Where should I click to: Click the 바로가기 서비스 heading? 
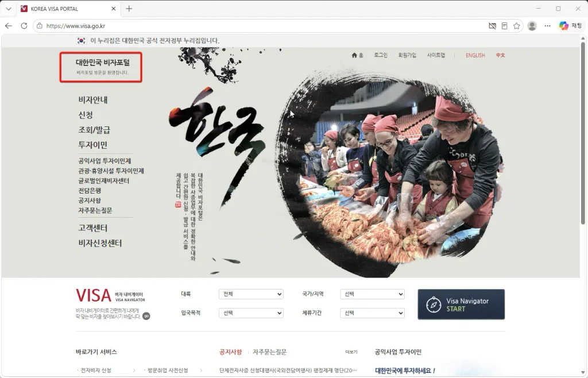(96, 352)
